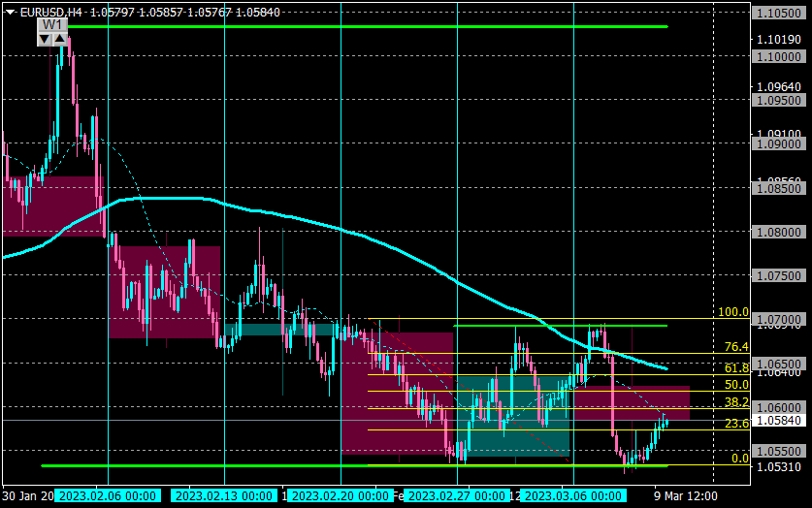
Task: Click the open price 1.05797 in header
Action: coord(113,12)
